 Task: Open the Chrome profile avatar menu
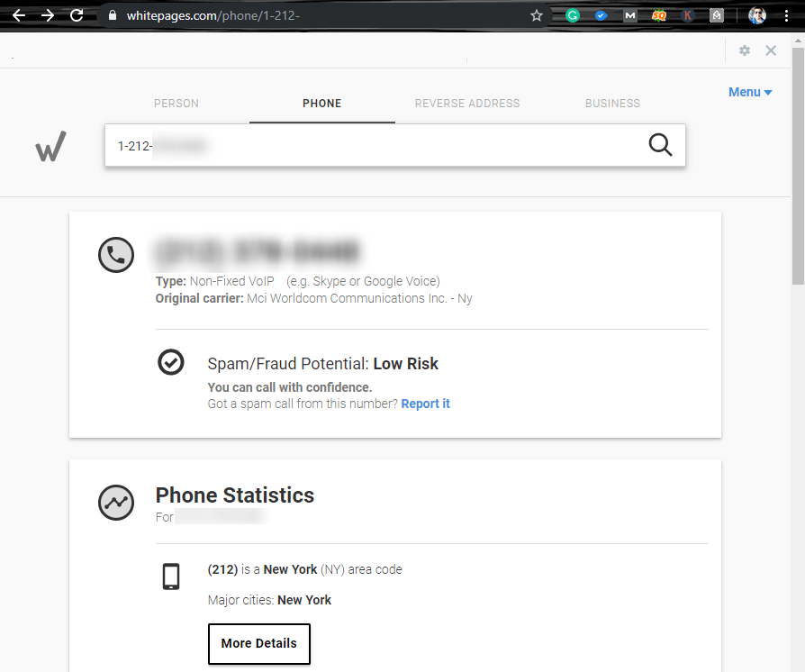click(757, 15)
